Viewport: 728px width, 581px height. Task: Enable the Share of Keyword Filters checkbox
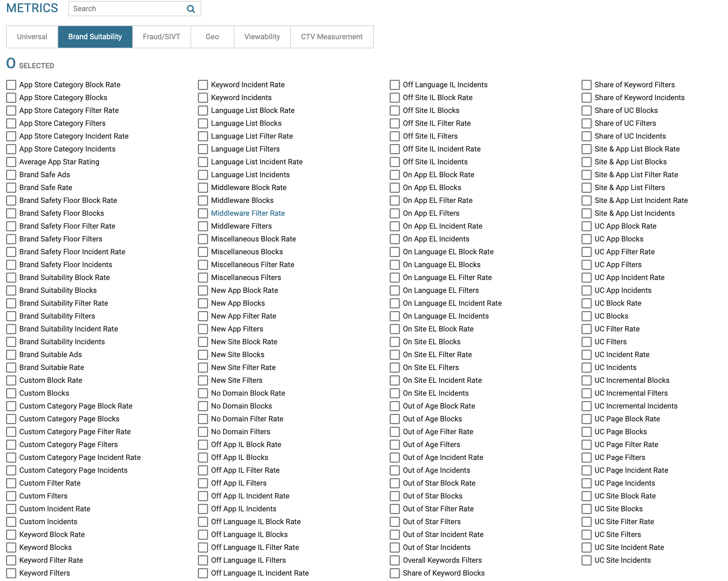[587, 85]
